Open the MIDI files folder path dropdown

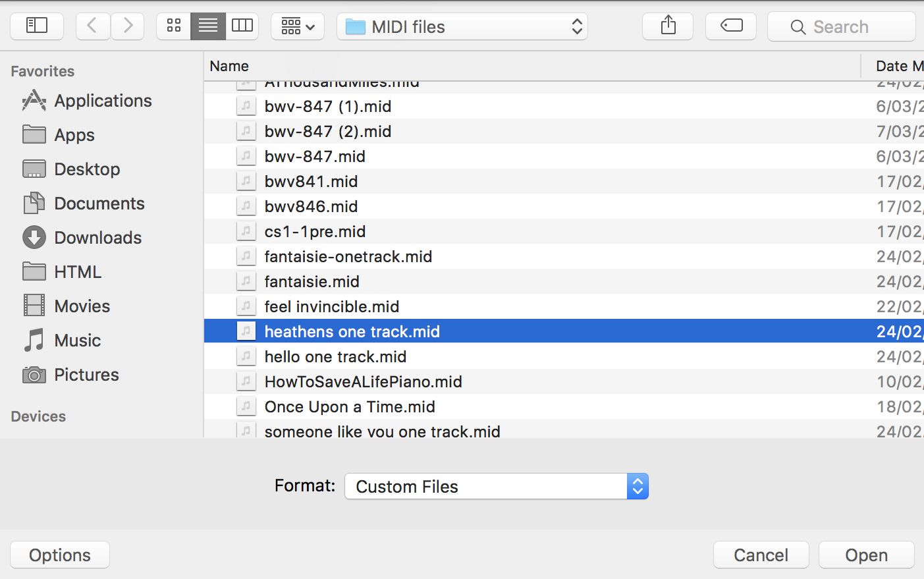(462, 27)
